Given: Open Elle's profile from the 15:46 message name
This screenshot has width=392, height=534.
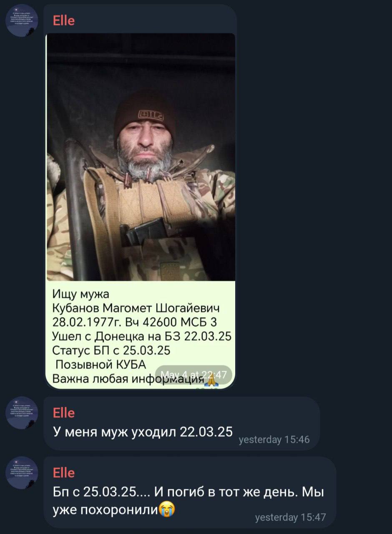Looking at the screenshot, I should [64, 413].
